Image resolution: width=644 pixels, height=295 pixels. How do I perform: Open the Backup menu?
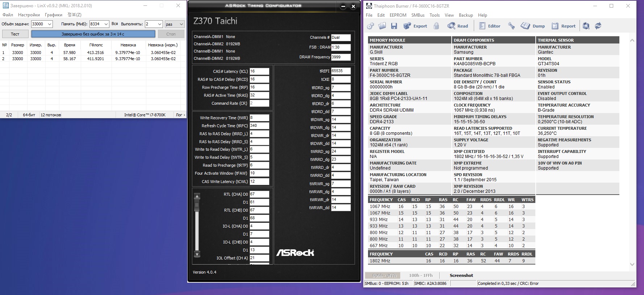click(x=466, y=15)
